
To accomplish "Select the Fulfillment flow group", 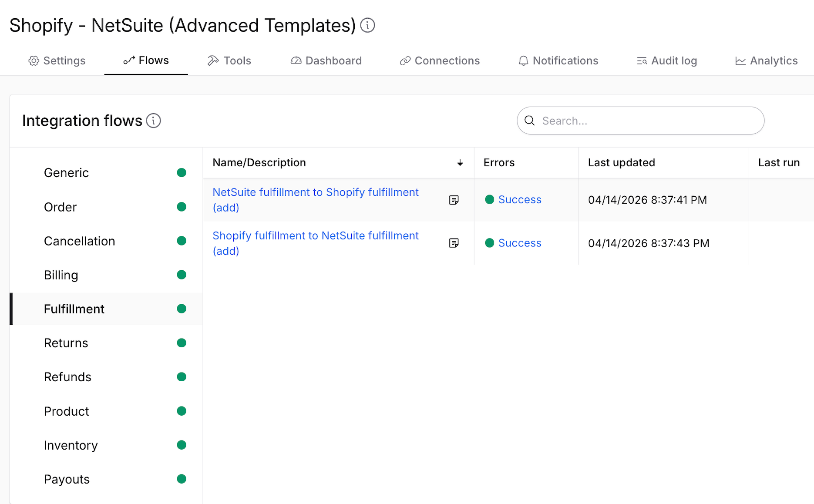I will click(x=106, y=309).
